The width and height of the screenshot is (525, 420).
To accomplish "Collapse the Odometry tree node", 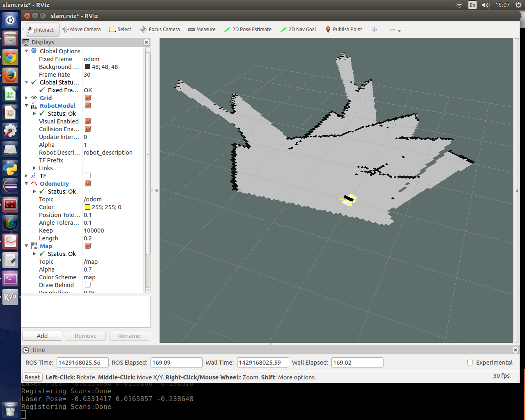I will coord(27,183).
